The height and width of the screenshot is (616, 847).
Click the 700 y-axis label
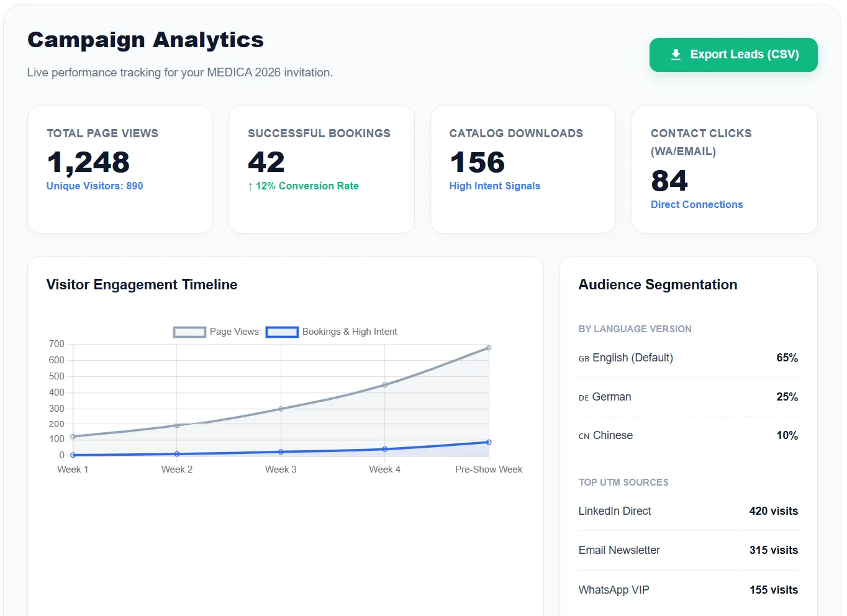[57, 344]
